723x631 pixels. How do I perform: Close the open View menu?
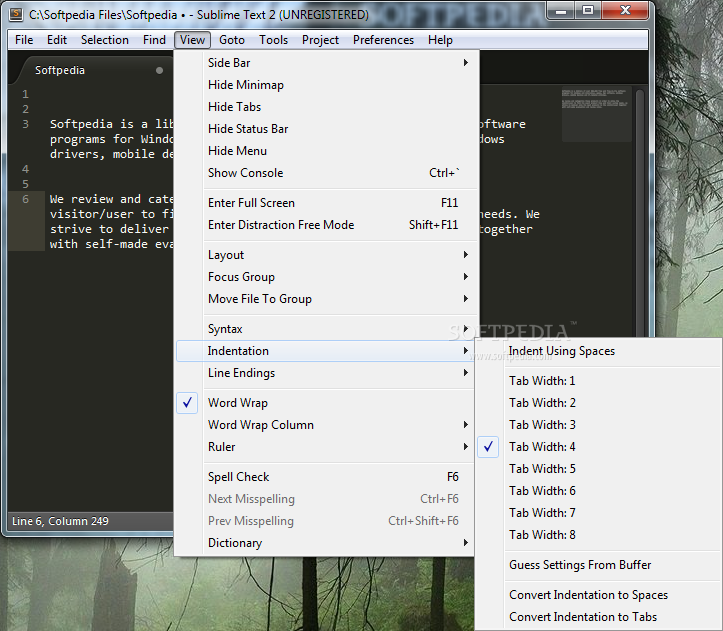192,40
